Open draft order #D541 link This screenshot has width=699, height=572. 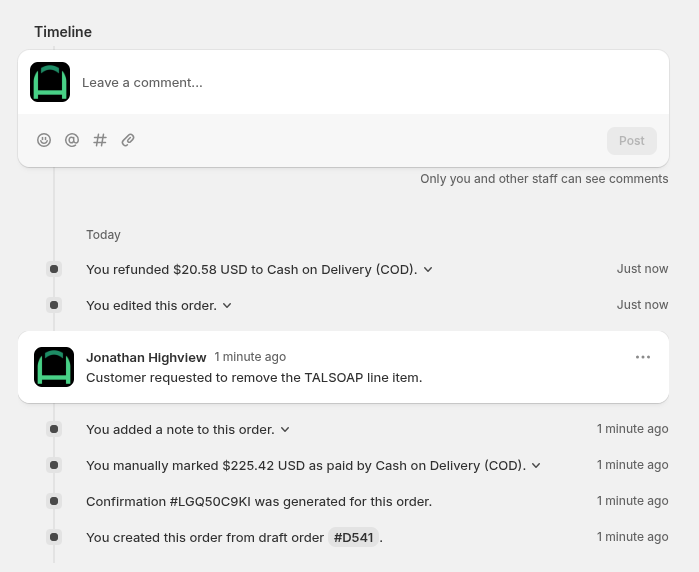(x=353, y=538)
